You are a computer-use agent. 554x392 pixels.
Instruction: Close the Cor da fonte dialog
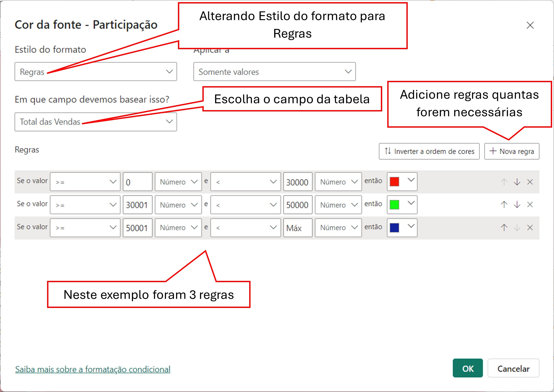530,25
